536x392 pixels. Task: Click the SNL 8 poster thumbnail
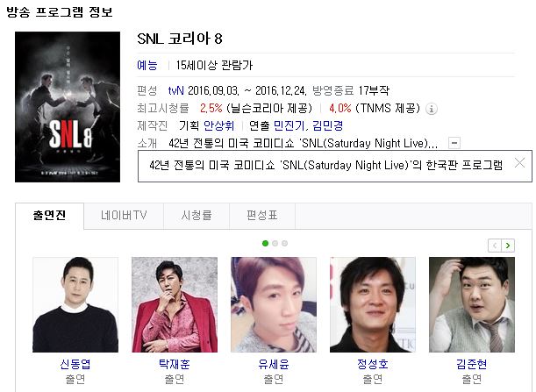[68, 107]
